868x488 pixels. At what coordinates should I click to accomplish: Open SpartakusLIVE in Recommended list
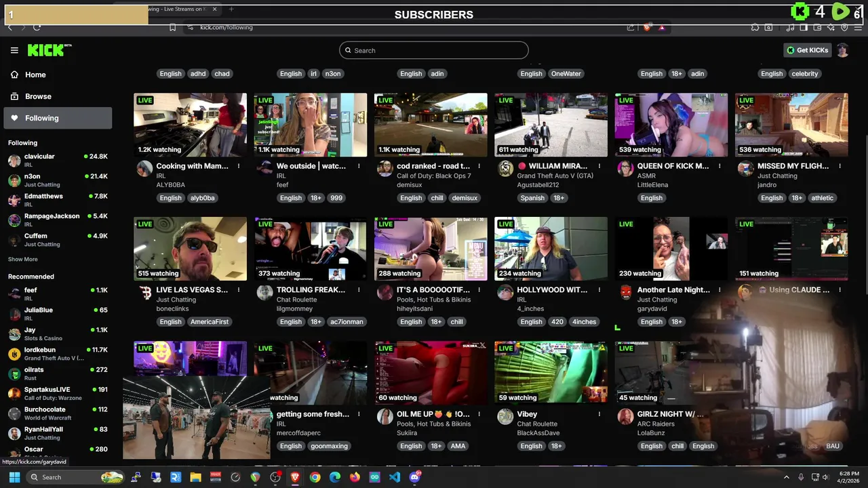(x=58, y=393)
